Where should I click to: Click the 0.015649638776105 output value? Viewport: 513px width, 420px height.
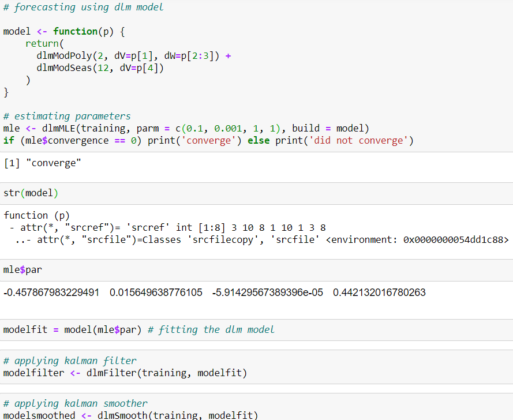tap(156, 292)
